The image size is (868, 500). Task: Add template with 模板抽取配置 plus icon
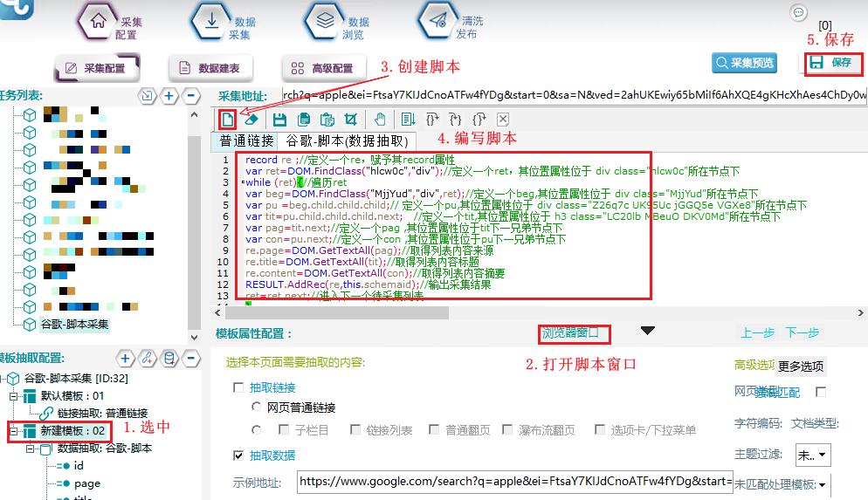[x=125, y=359]
